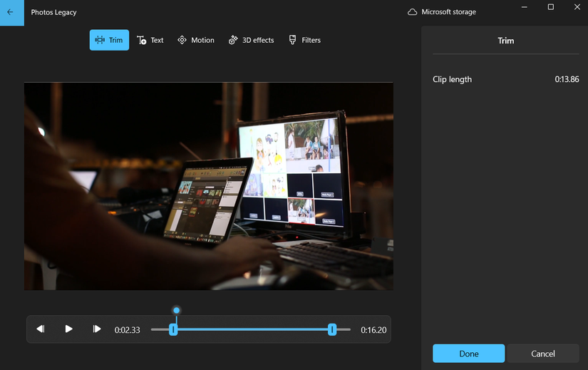Open the Motion tool
588x370 pixels.
(x=196, y=40)
